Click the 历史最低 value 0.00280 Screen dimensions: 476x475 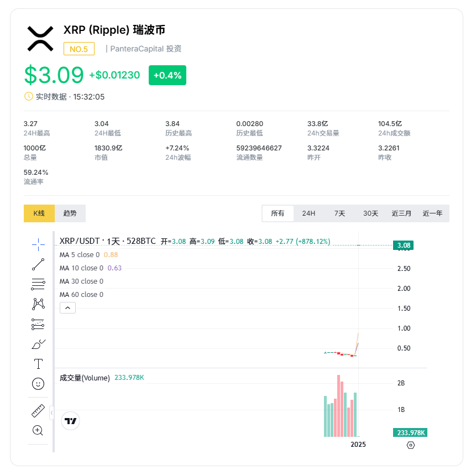pyautogui.click(x=250, y=124)
